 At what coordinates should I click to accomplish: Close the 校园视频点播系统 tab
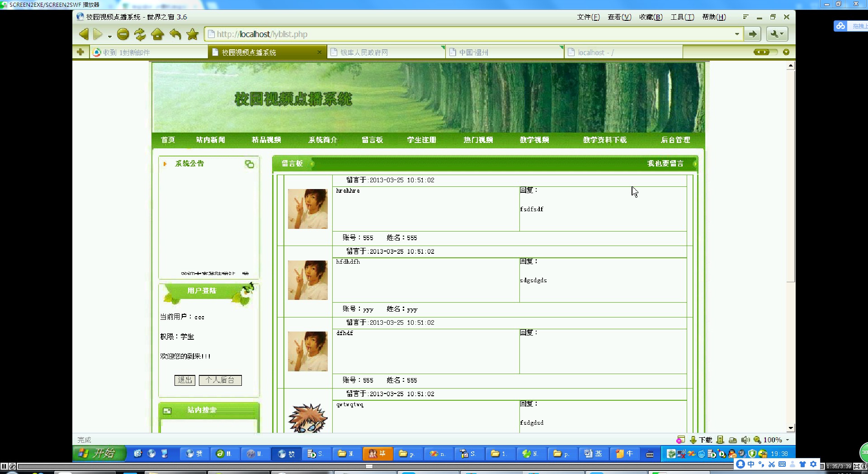click(319, 52)
